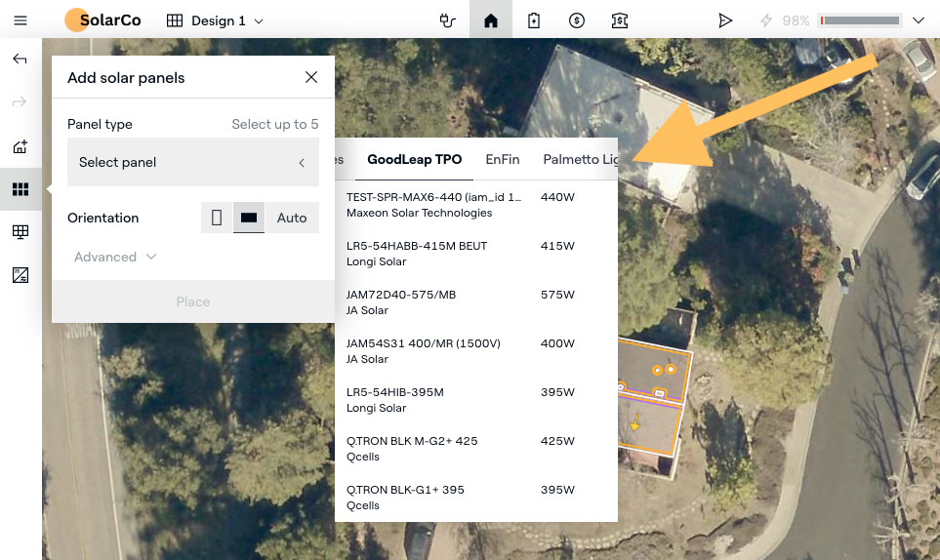Screen dimensions: 940x560
Task: Click the undo back arrow icon
Action: tap(20, 60)
